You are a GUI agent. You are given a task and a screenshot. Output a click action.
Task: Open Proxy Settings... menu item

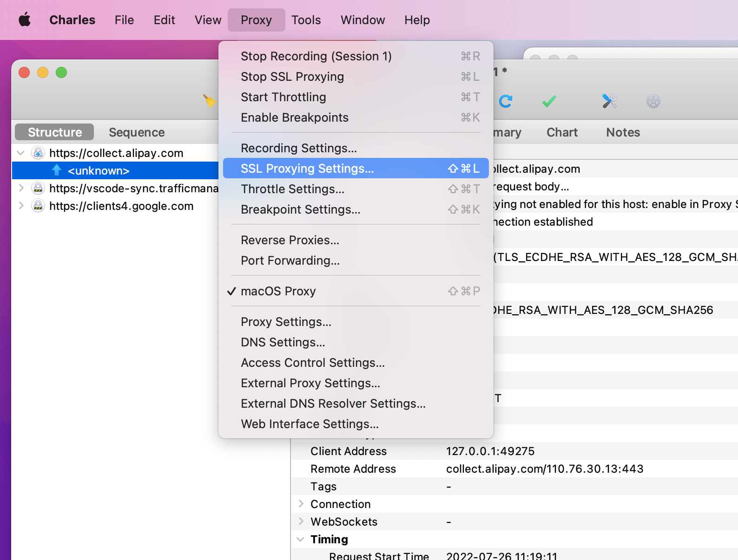tap(356, 322)
